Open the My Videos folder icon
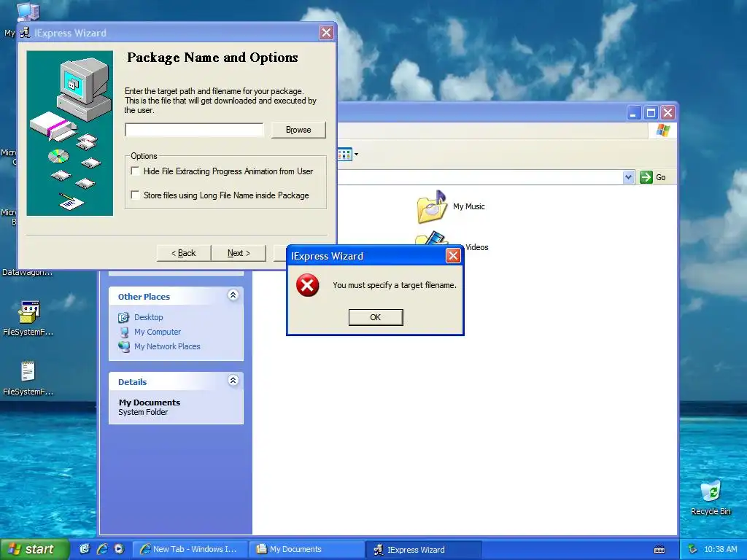Viewport: 747px width, 560px height. pyautogui.click(x=431, y=238)
